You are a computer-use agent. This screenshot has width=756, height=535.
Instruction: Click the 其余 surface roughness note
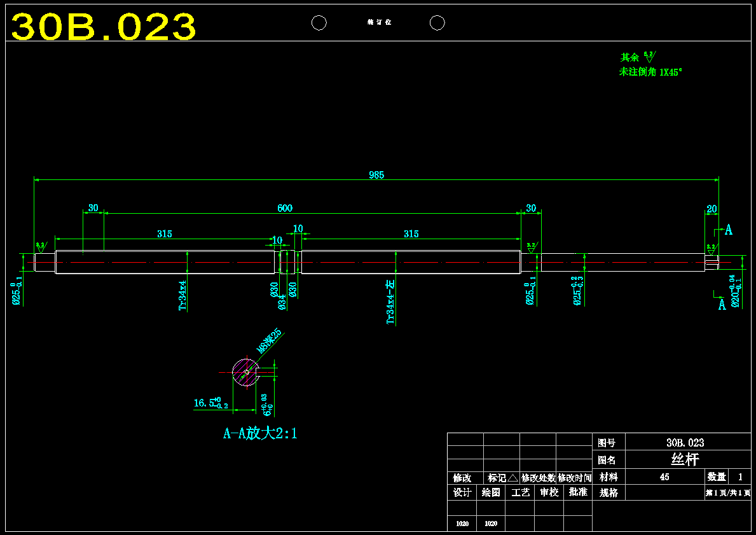click(638, 57)
